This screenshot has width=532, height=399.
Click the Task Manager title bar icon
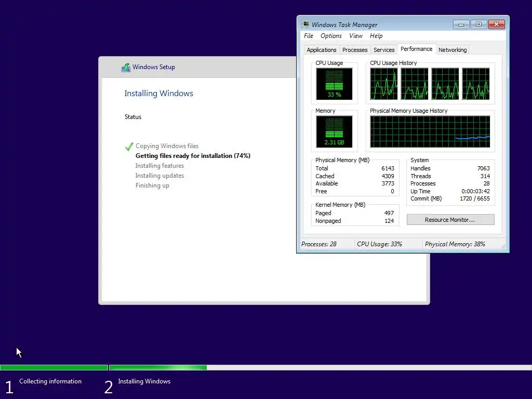click(305, 24)
